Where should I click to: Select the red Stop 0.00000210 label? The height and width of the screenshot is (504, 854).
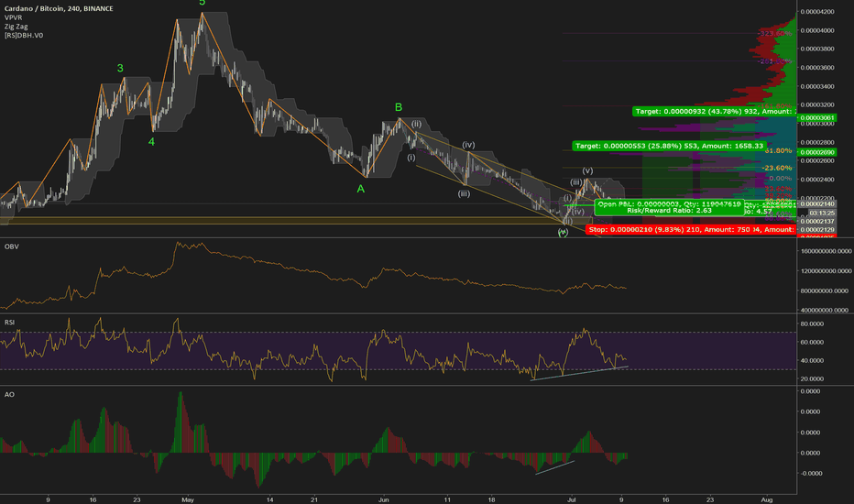(690, 229)
